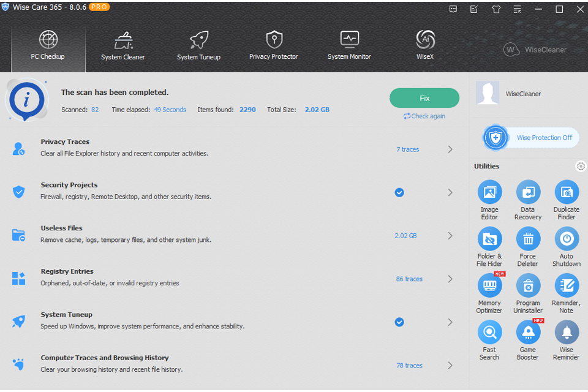Toggle the Security Projects check mark
The image size is (588, 392).
click(x=399, y=192)
